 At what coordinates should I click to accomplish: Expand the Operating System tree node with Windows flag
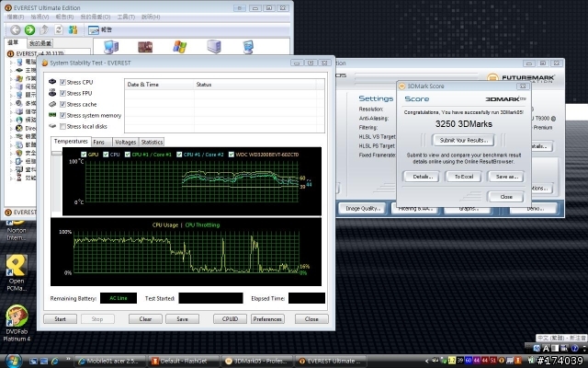coord(11,78)
